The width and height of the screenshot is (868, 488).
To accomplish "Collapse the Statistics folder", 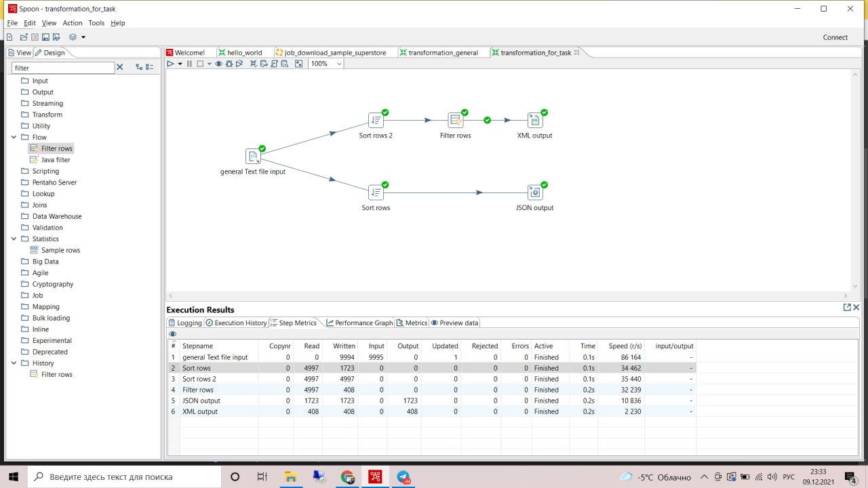I will coord(14,239).
